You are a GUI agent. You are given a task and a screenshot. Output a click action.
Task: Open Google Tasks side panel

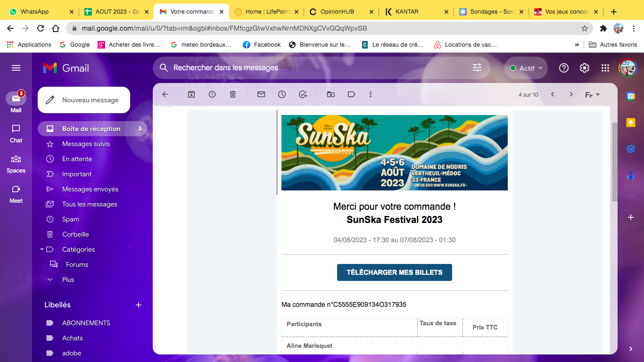pos(631,149)
